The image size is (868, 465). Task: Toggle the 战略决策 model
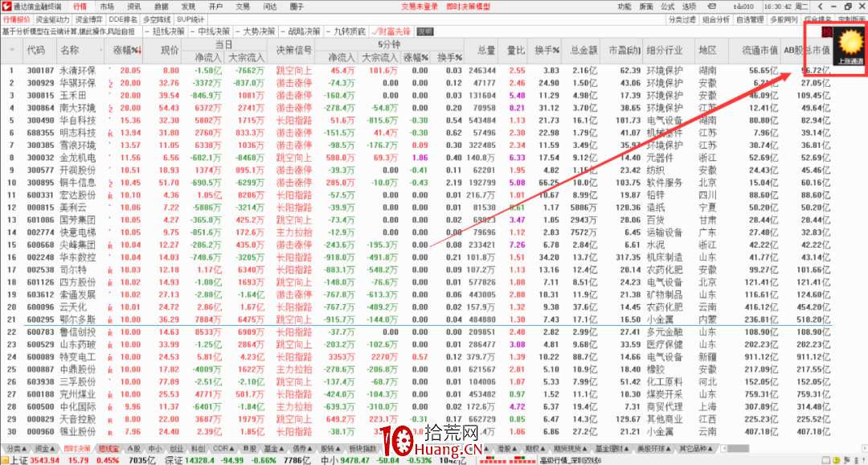point(301,31)
